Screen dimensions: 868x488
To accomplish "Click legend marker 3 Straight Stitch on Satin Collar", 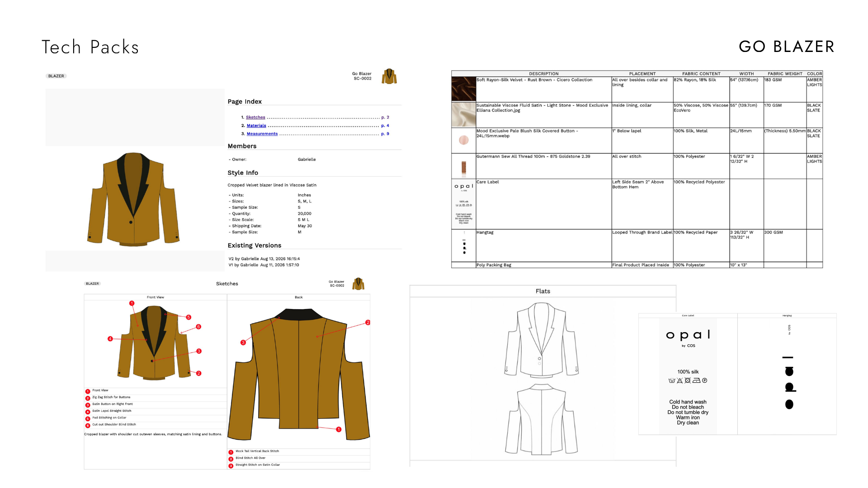I will click(231, 465).
